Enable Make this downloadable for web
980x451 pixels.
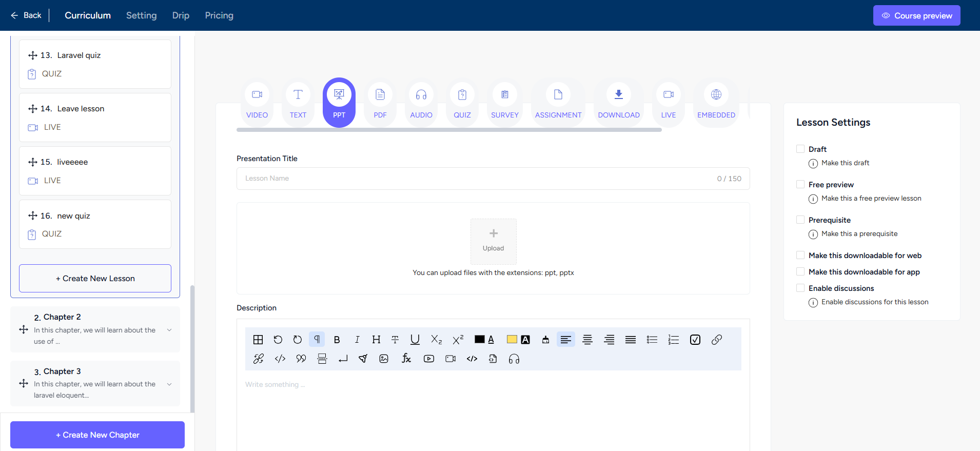pyautogui.click(x=800, y=255)
